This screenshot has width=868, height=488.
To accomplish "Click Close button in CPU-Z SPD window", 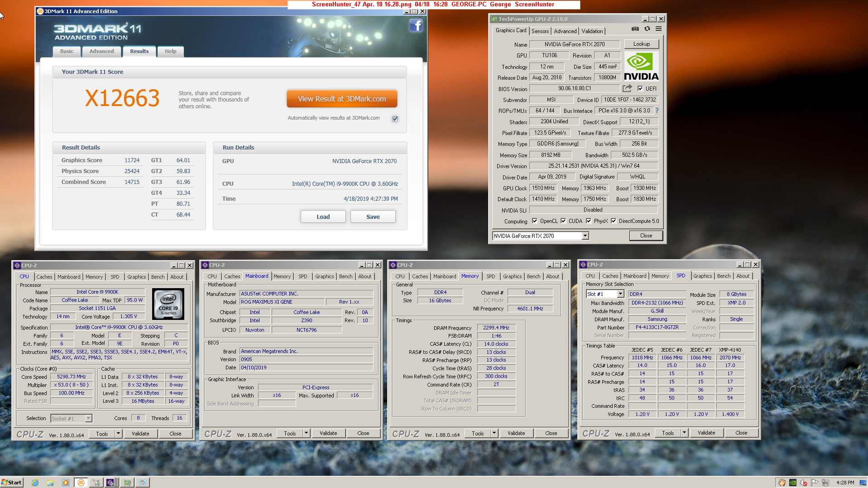I will pos(741,433).
